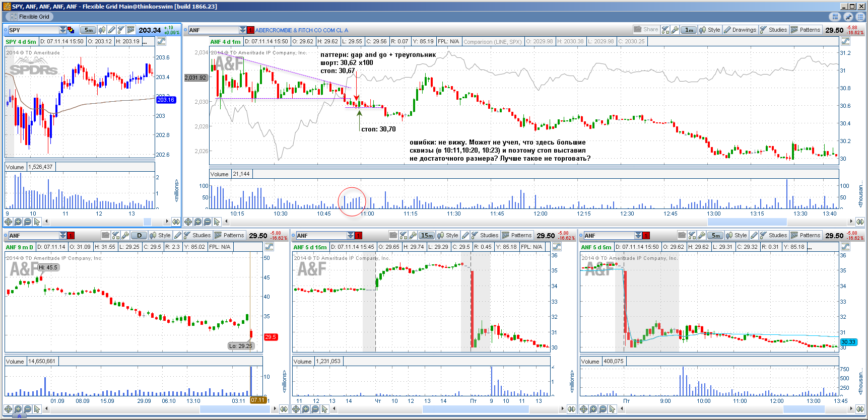This screenshot has width=868, height=420.
Task: Open drawings pencil icon in the 15m chart
Action: (x=465, y=235)
